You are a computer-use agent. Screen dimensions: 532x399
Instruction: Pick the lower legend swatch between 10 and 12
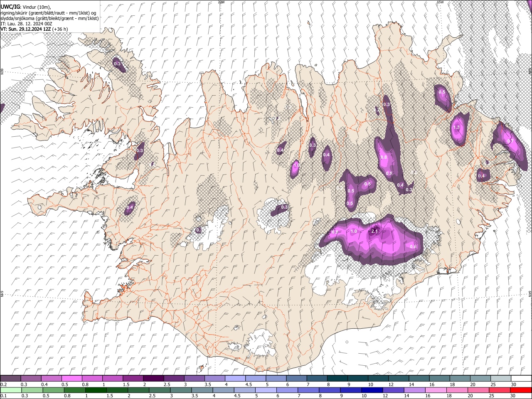click(372, 390)
